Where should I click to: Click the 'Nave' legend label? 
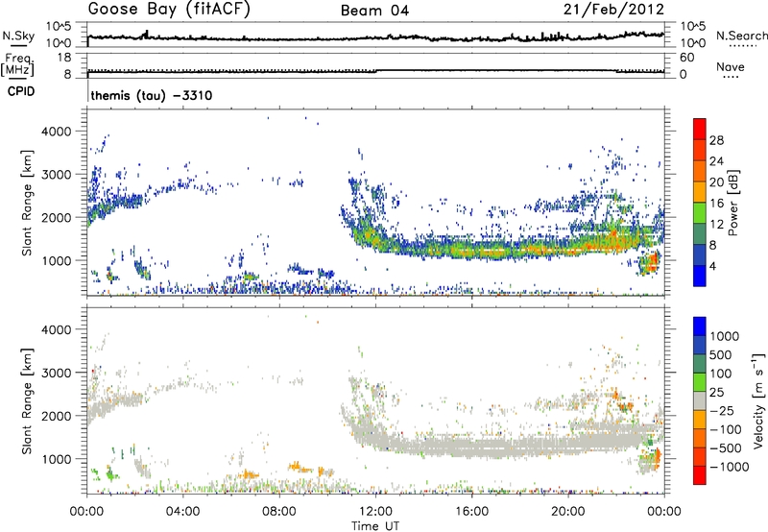731,66
